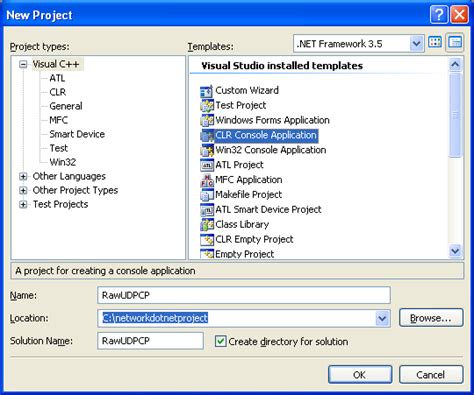Image resolution: width=474 pixels, height=395 pixels.
Task: Switch templates to large icons view
Action: [x=435, y=42]
